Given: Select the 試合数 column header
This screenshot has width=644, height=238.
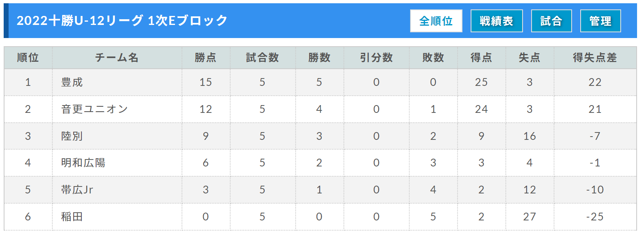Looking at the screenshot, I should 263,58.
